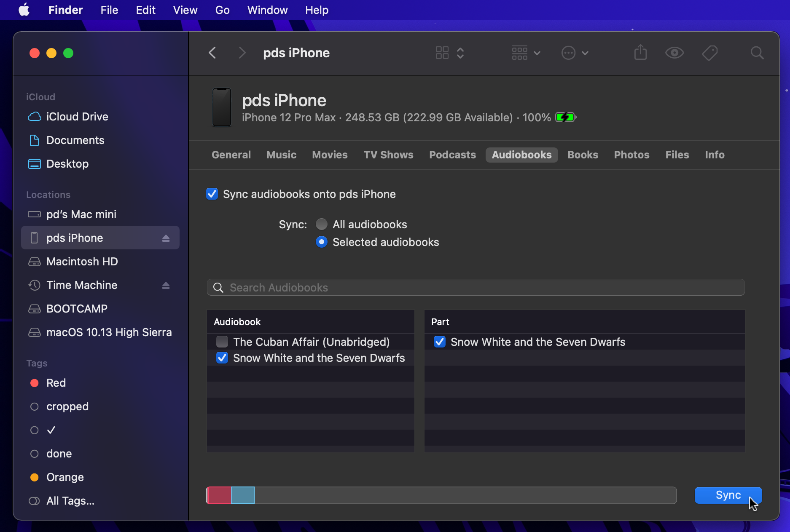Viewport: 790px width, 532px height.
Task: Uncheck Sync audiobooks onto pds iPhone
Action: (x=212, y=194)
